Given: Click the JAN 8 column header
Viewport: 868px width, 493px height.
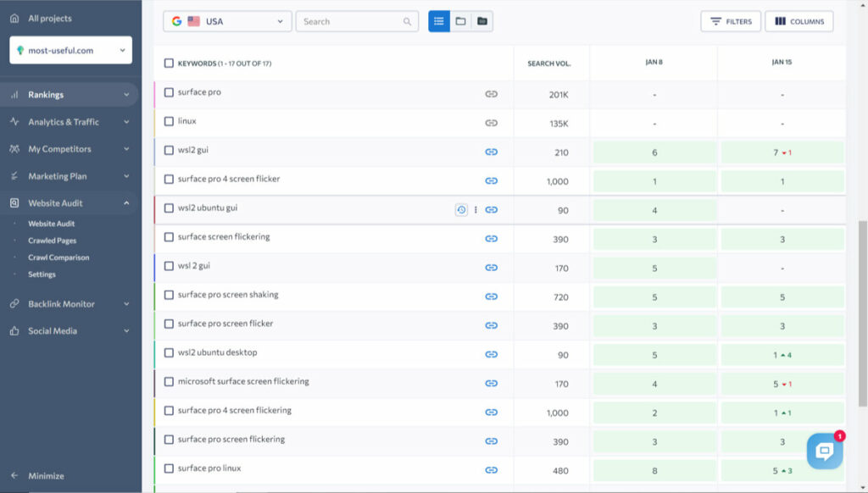Looking at the screenshot, I should tap(654, 62).
